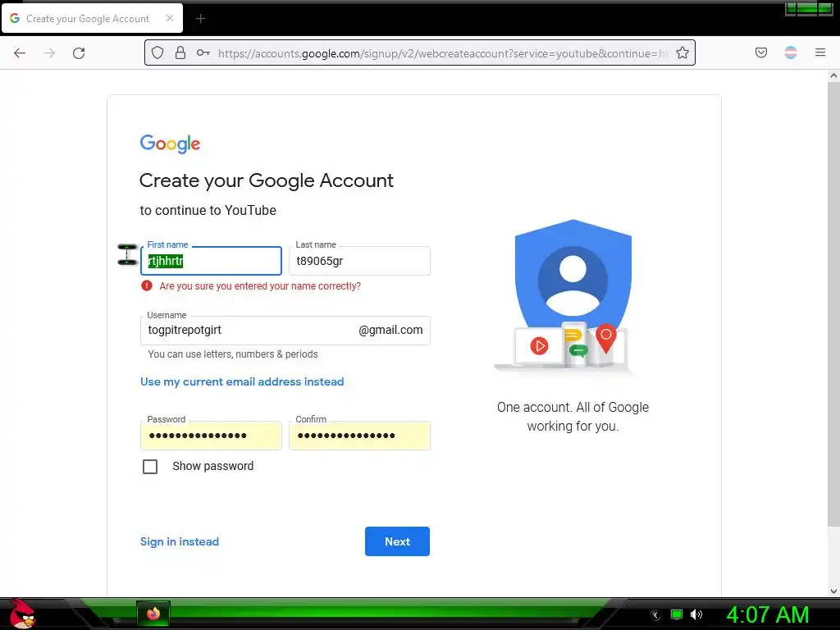
Task: Click the Confirm password field
Action: point(359,436)
